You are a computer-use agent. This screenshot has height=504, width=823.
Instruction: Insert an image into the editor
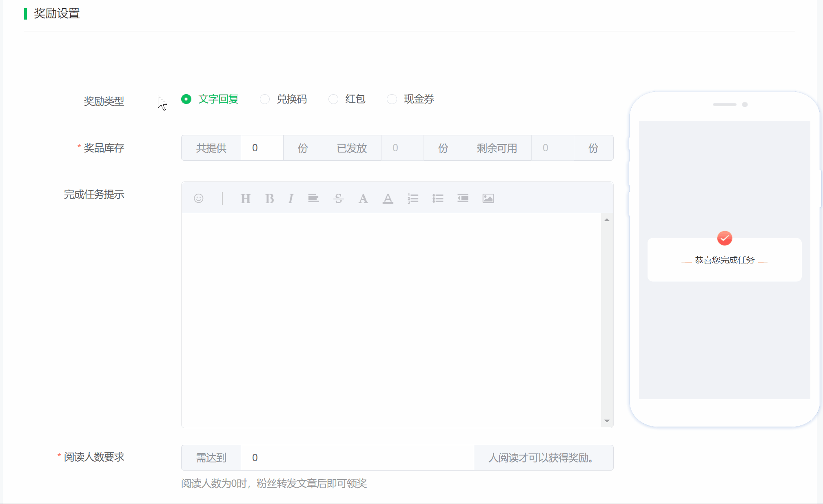click(x=488, y=199)
